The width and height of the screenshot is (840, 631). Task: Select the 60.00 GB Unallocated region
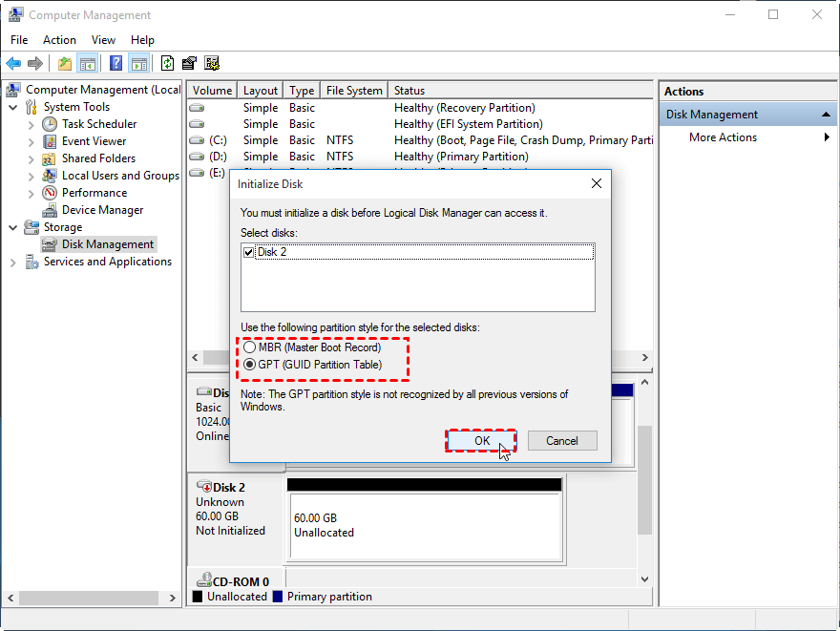point(424,525)
